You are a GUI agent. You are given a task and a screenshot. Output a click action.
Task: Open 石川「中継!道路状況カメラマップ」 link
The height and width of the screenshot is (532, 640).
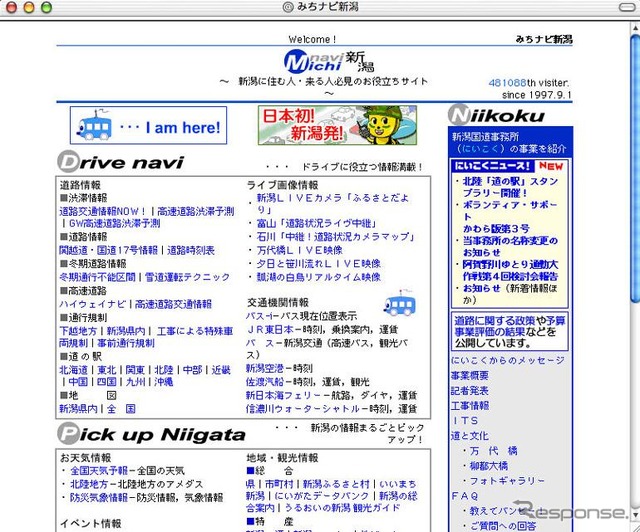(x=336, y=237)
